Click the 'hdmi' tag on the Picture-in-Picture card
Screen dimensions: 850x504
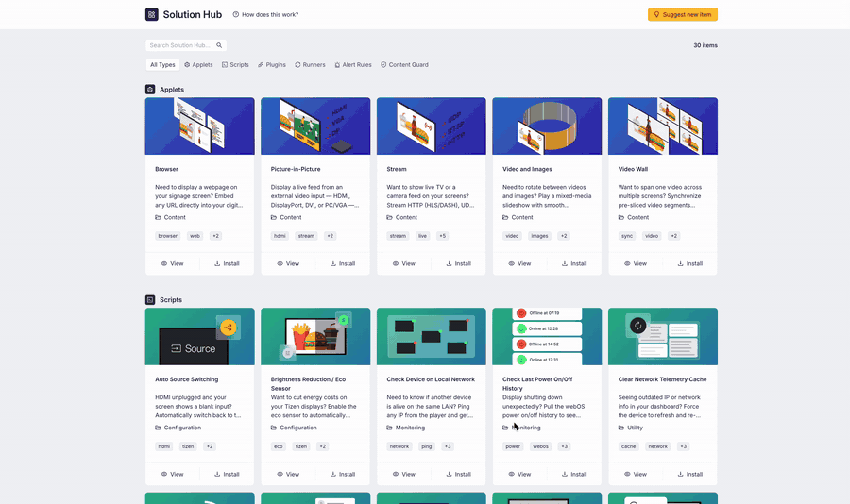pyautogui.click(x=280, y=236)
